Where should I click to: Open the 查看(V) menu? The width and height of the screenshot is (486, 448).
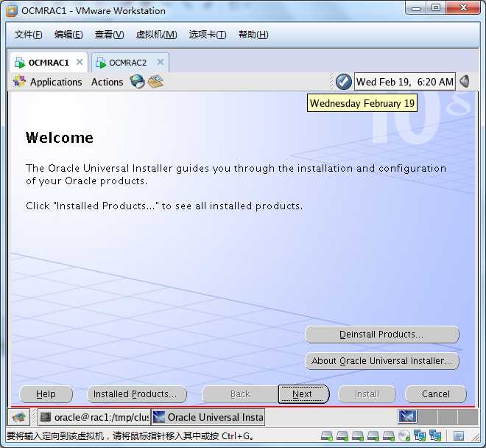coord(110,35)
